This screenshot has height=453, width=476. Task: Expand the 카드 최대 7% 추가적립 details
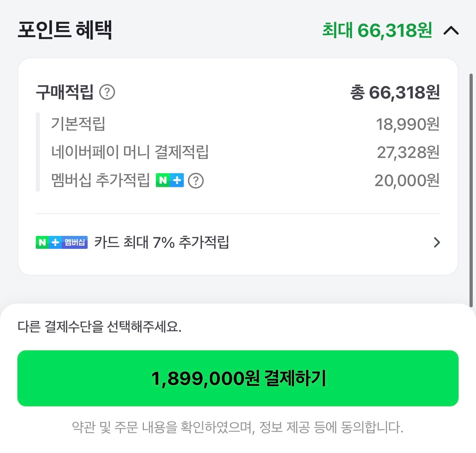pyautogui.click(x=238, y=242)
